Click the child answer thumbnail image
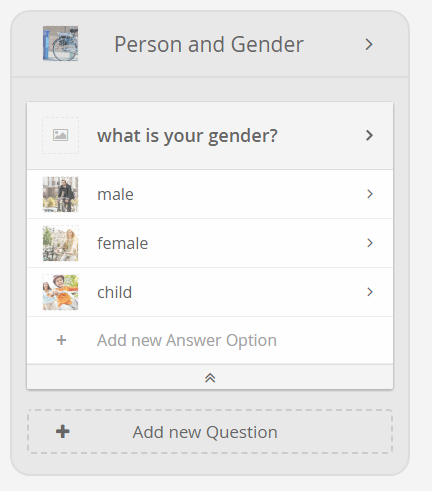The height and width of the screenshot is (491, 432). pos(60,292)
